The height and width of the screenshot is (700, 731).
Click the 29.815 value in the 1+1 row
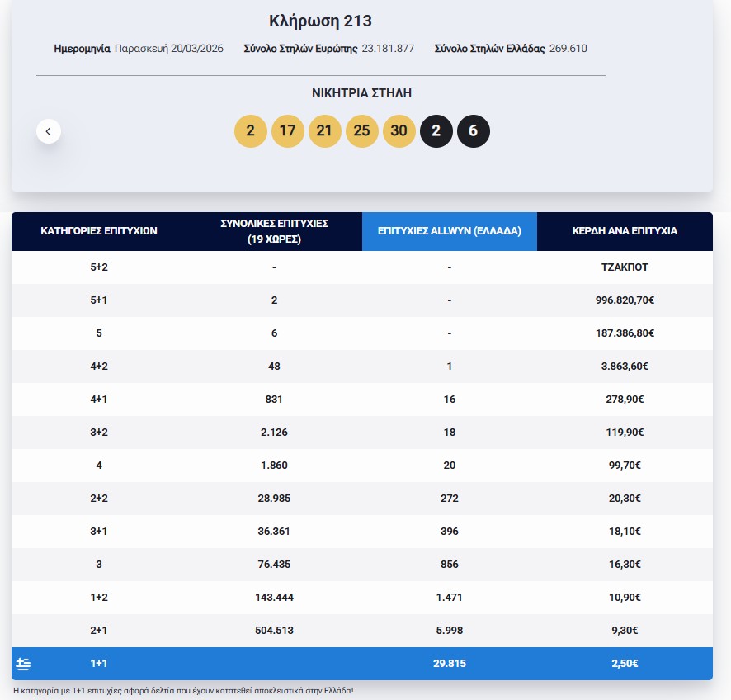449,664
